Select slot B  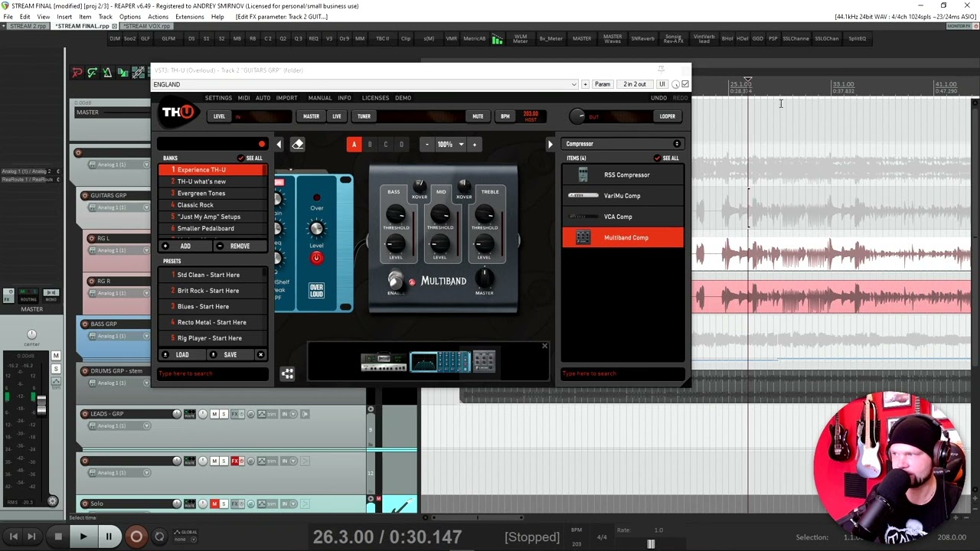[x=370, y=144]
